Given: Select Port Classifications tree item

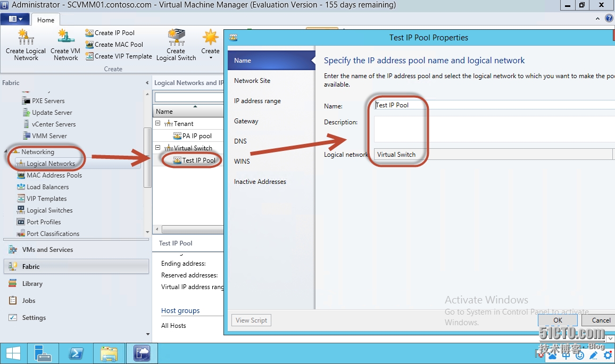Looking at the screenshot, I should [48, 233].
